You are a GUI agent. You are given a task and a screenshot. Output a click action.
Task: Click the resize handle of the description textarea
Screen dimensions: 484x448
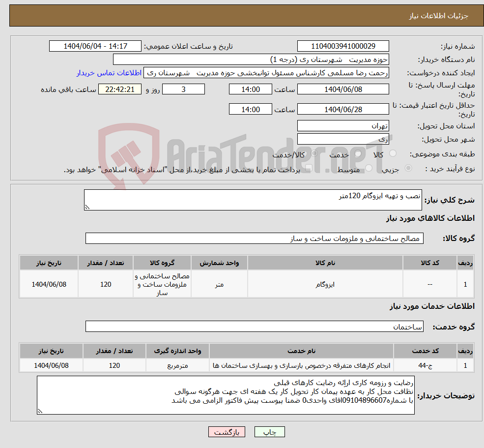87,207
